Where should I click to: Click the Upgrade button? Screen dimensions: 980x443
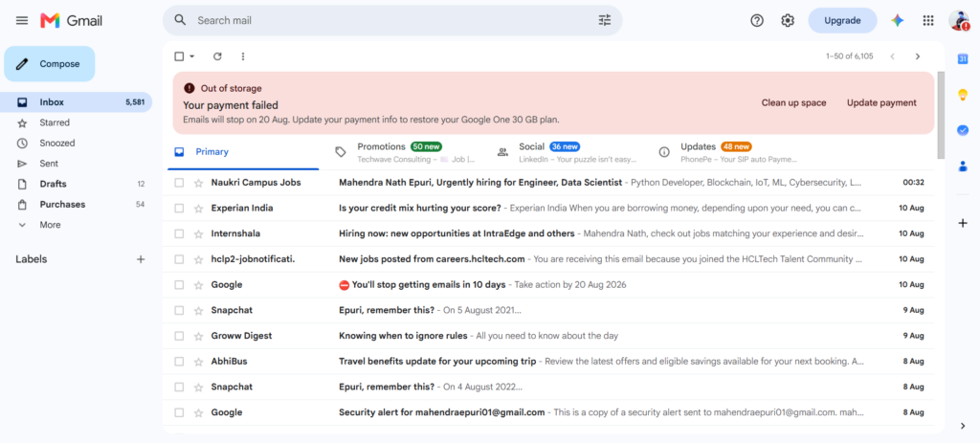coord(842,21)
